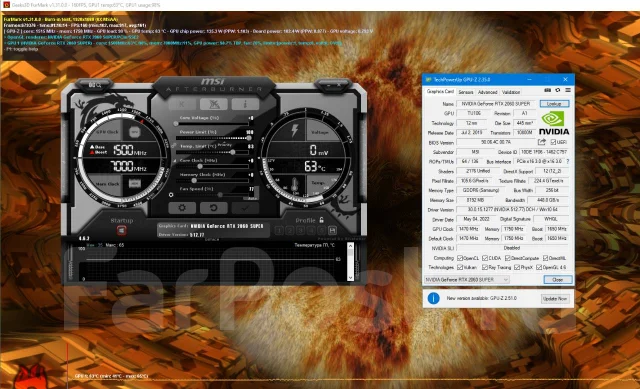Viewport: 640px width, 389px height.
Task: Click the BIOS Version field in GPU-Z
Action: (x=496, y=142)
